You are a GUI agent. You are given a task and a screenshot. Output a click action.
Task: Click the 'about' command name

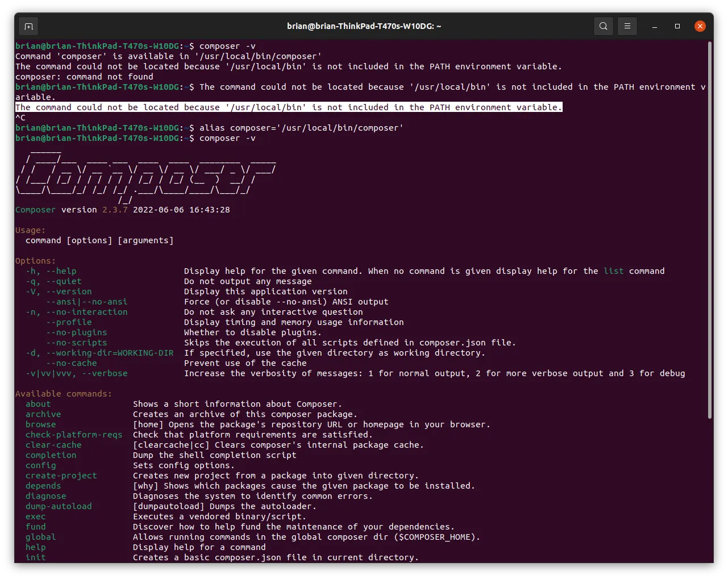click(38, 404)
